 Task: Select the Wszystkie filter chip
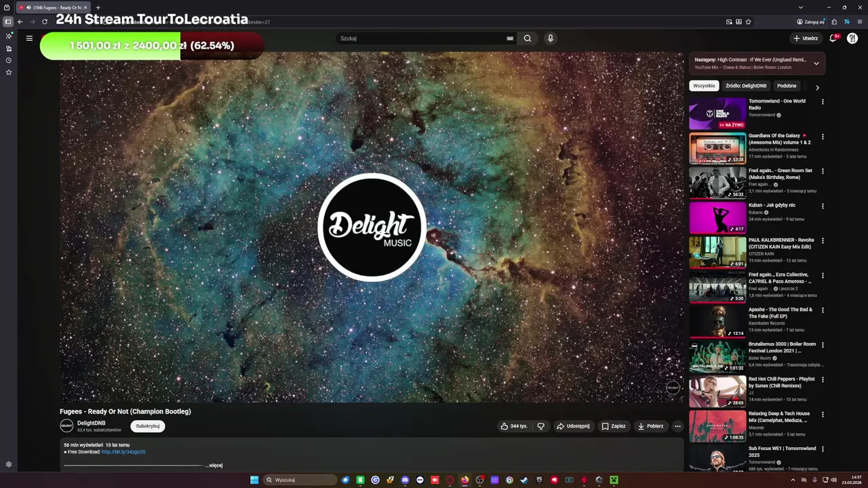pyautogui.click(x=704, y=86)
